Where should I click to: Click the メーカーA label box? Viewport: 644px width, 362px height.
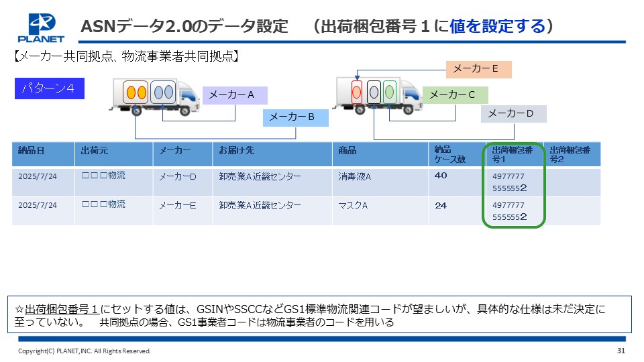point(235,95)
